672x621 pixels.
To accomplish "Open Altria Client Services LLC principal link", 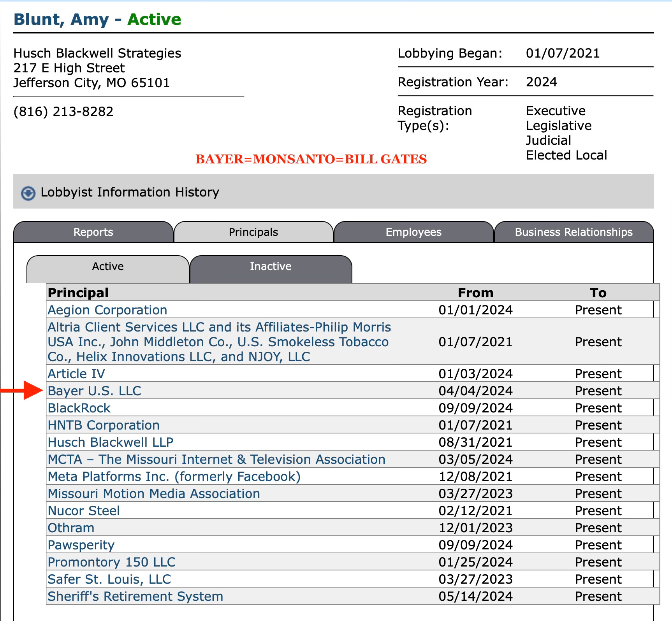I will coord(219,342).
